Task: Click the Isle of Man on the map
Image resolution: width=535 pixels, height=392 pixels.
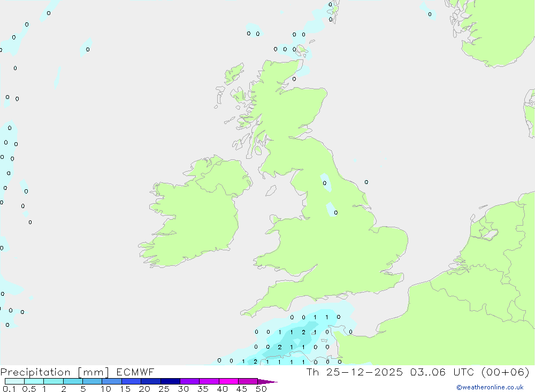Action: (x=271, y=190)
